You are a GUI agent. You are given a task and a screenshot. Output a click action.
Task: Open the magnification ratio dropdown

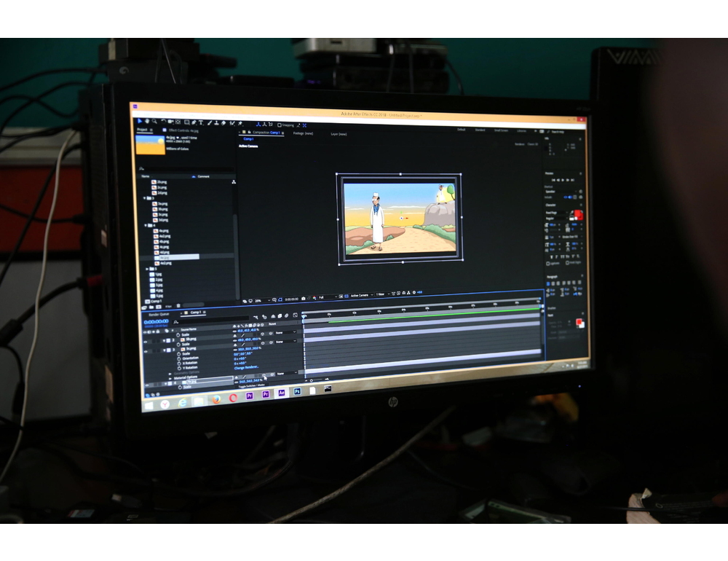pos(262,301)
